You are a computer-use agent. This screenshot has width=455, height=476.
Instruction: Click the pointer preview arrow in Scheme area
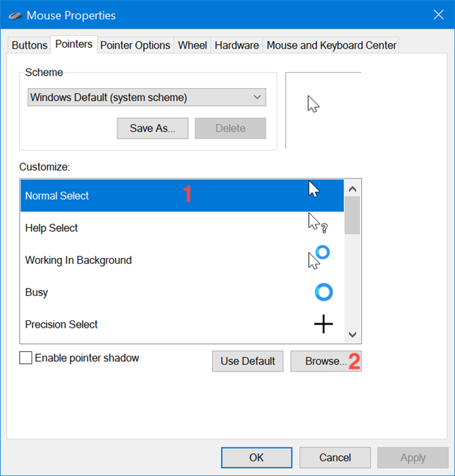point(313,104)
